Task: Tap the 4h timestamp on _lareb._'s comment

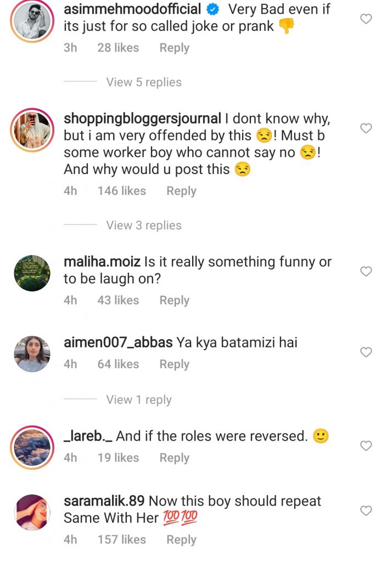Action: click(x=70, y=457)
